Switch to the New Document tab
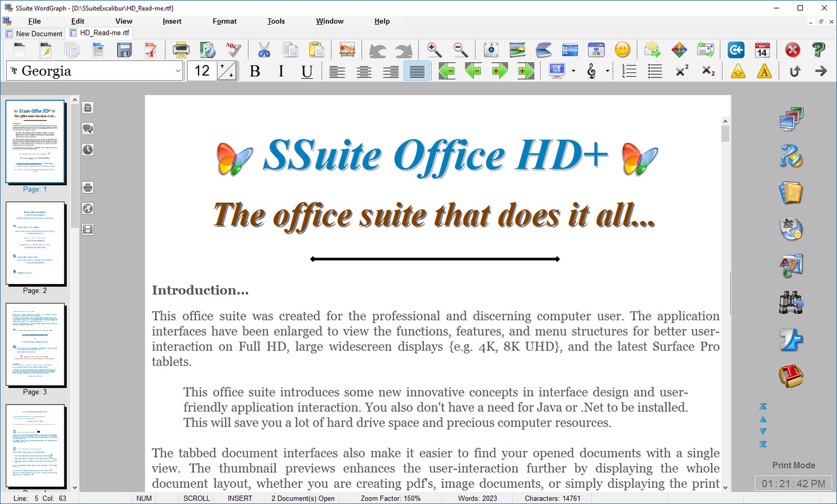 pos(33,33)
